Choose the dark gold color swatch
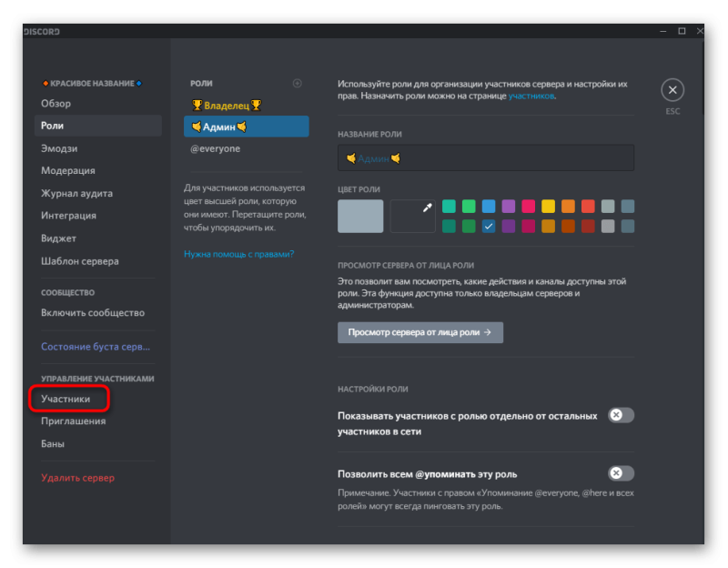This screenshot has height=568, width=728. coord(549,226)
